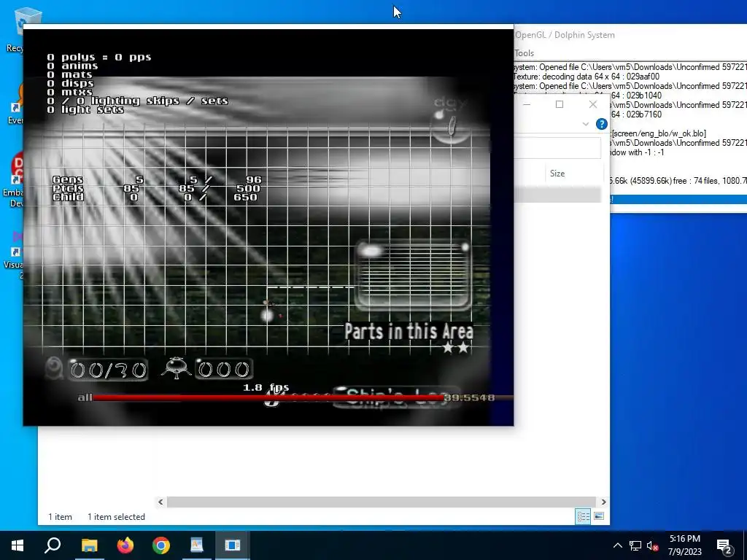Image resolution: width=747 pixels, height=560 pixels.
Task: Open File Explorer from taskbar
Action: point(89,545)
